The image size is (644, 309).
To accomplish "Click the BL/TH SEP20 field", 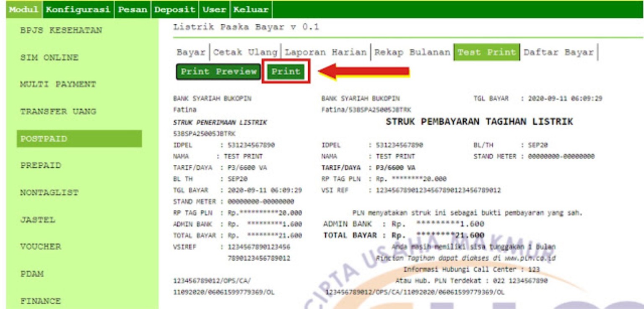I will pyautogui.click(x=511, y=145).
